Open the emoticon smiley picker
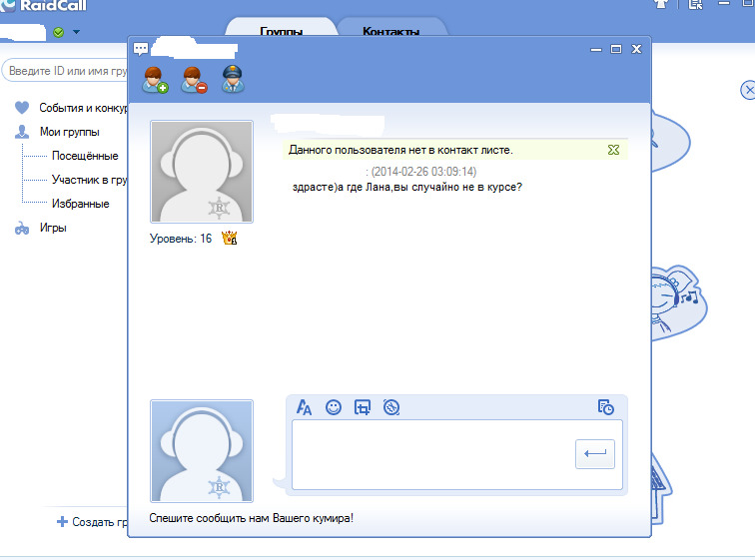The image size is (755, 560). (335, 407)
